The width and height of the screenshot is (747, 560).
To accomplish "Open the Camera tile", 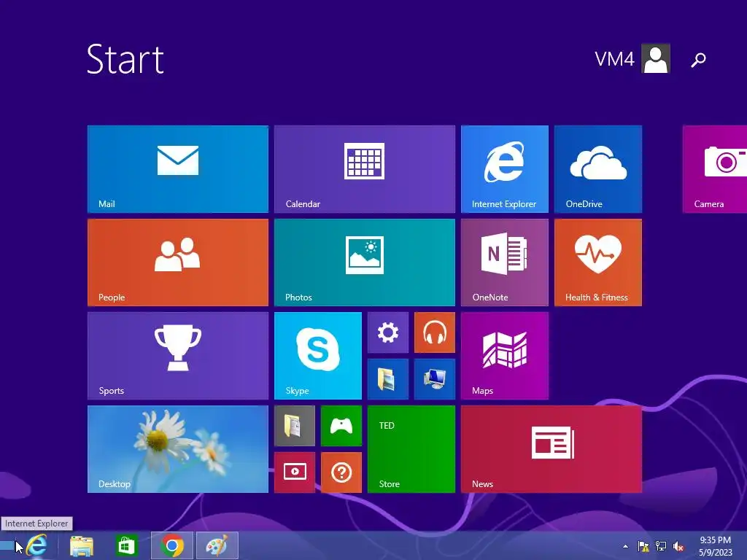I will coord(715,169).
